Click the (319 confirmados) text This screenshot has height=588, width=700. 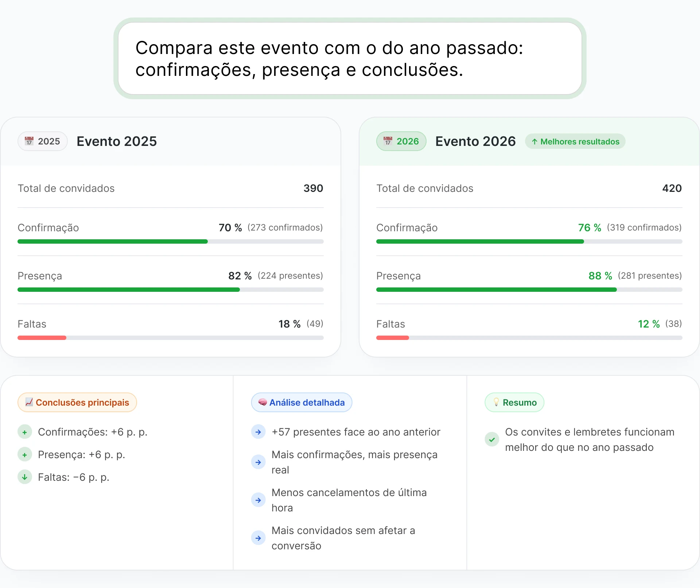pyautogui.click(x=644, y=228)
